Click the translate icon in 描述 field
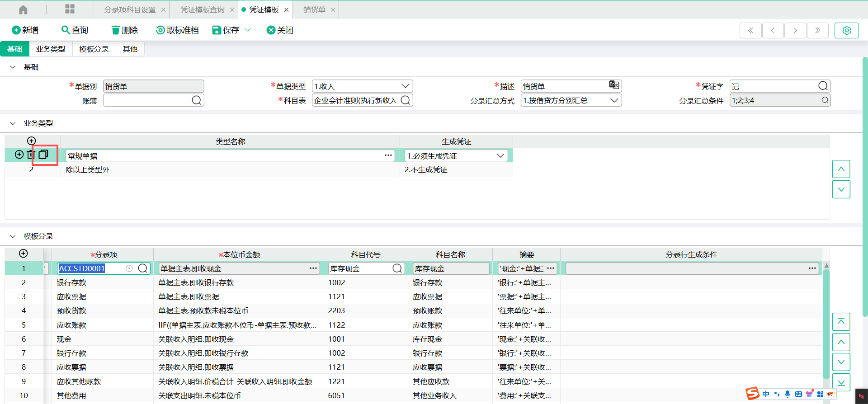This screenshot has height=404, width=868. click(x=614, y=85)
